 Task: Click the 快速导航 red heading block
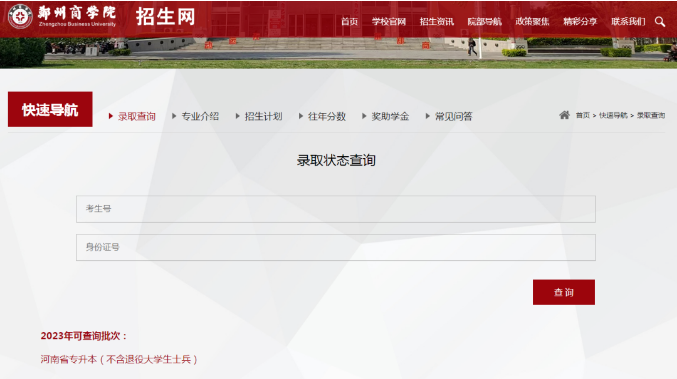[50, 109]
